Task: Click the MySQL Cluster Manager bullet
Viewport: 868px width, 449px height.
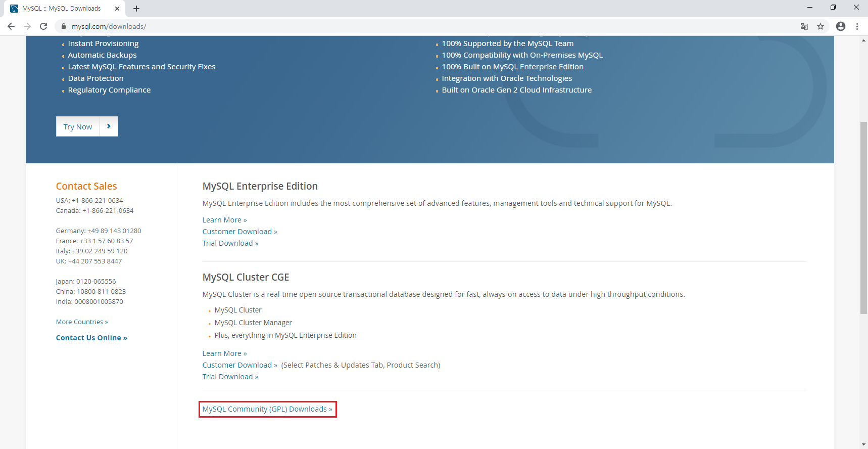Action: (253, 323)
